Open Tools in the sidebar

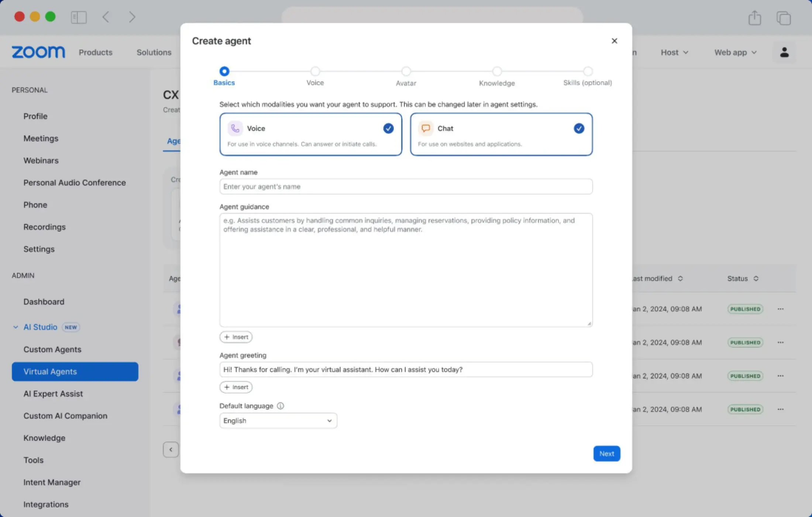pyautogui.click(x=34, y=460)
